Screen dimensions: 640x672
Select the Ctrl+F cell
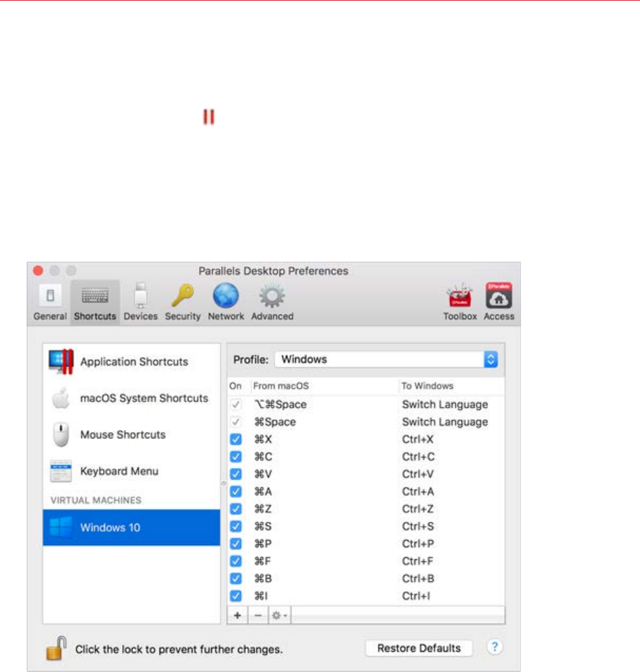418,561
